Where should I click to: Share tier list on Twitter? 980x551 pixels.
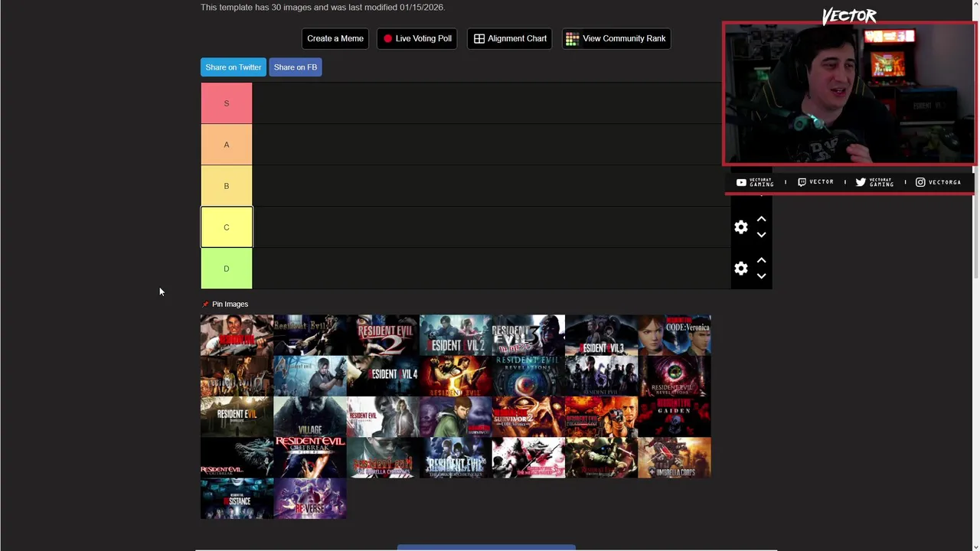pos(234,67)
